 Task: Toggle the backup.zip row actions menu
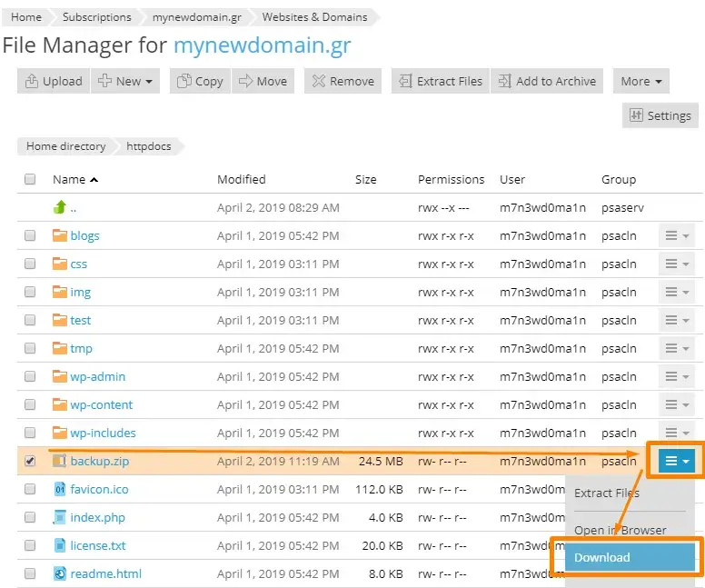677,461
